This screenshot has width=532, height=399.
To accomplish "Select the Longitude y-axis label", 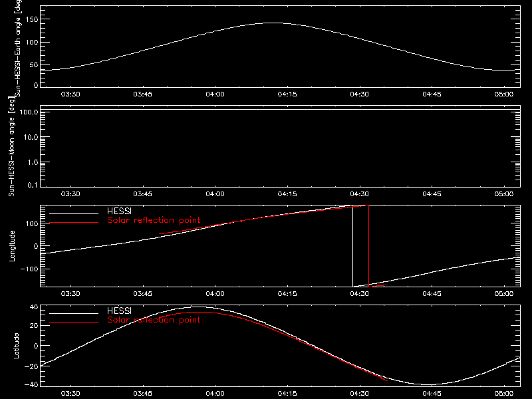I will pyautogui.click(x=12, y=246).
